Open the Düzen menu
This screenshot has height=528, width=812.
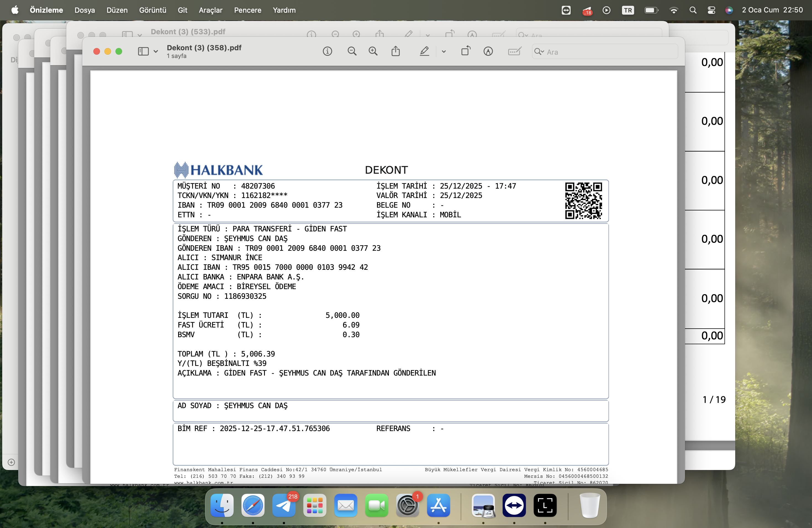117,10
